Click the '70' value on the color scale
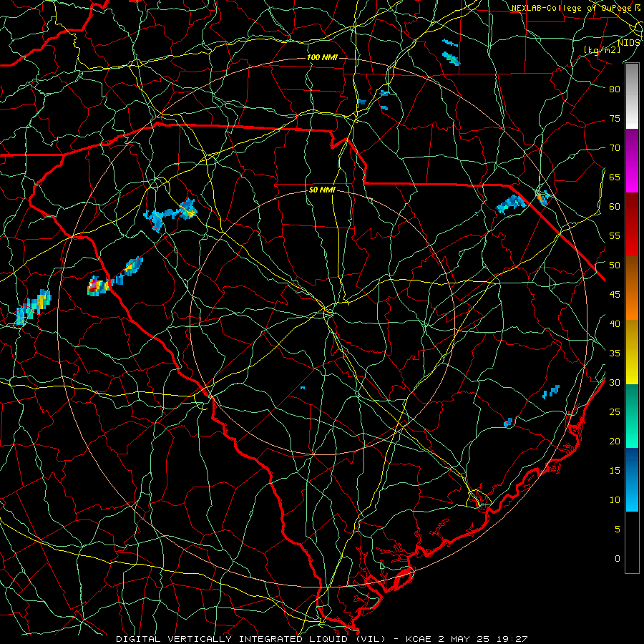Viewport: 644px width, 644px height. click(x=615, y=148)
